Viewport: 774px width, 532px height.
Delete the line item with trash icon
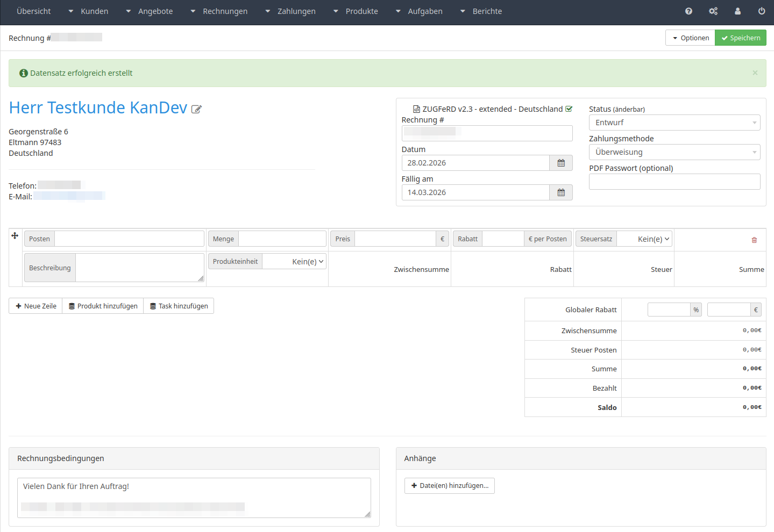[x=754, y=240]
